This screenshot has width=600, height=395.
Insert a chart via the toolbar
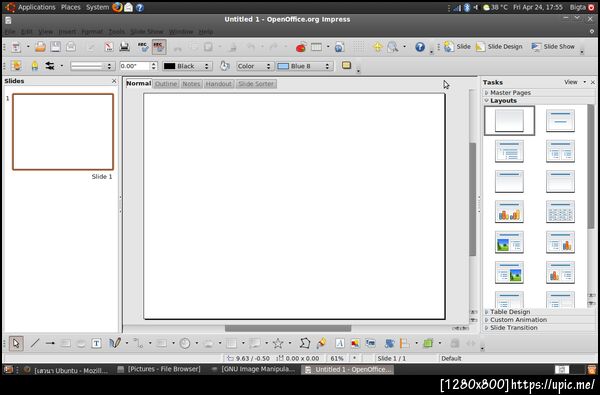(301, 47)
